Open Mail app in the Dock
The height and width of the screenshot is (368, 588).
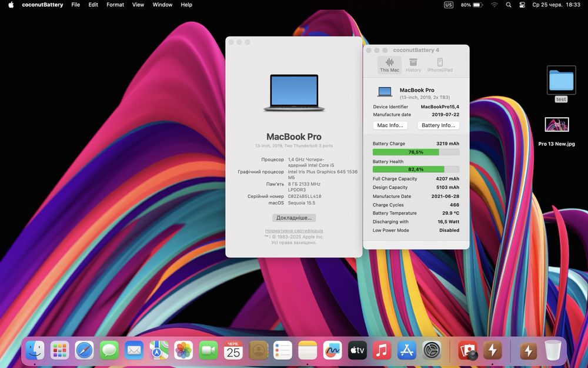(134, 351)
